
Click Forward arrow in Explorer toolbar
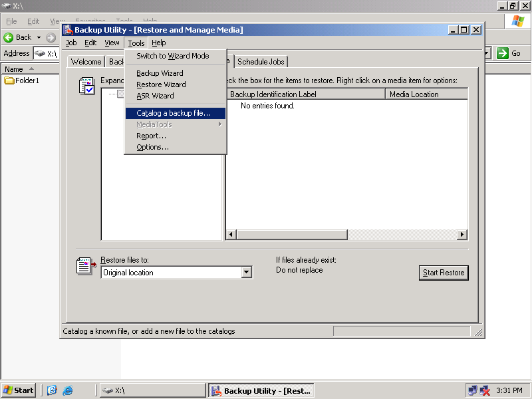(51, 37)
